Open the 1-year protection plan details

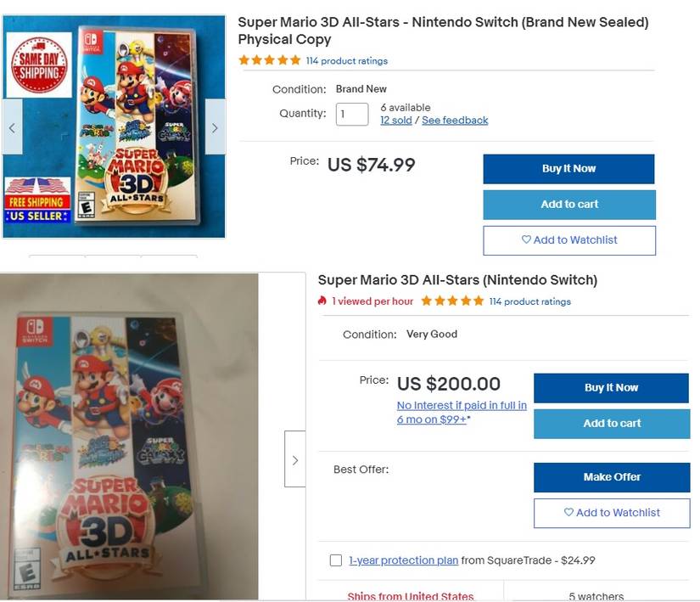click(403, 560)
